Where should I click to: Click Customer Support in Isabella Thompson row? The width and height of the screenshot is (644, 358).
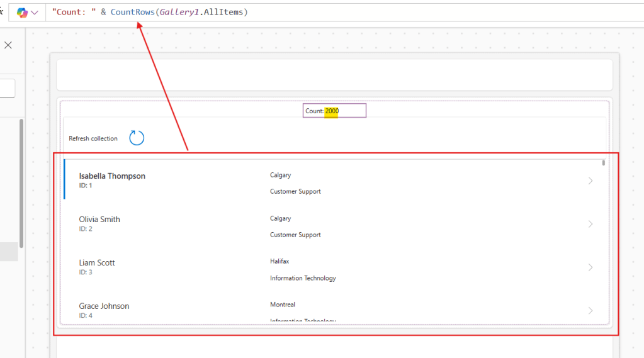[295, 191]
